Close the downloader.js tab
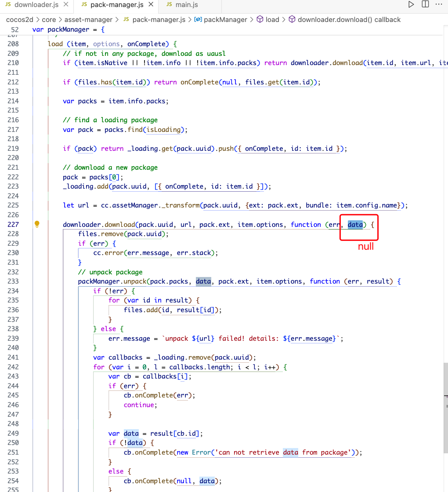 point(66,4)
